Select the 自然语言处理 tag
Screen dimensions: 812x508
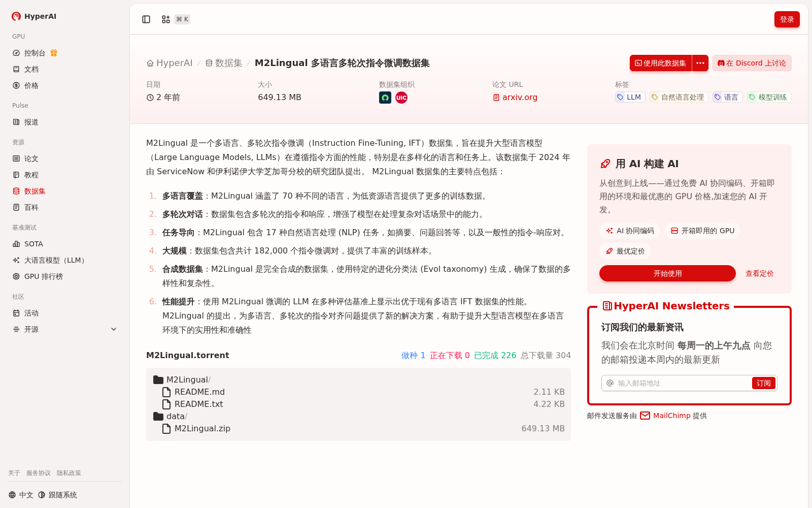coord(679,97)
